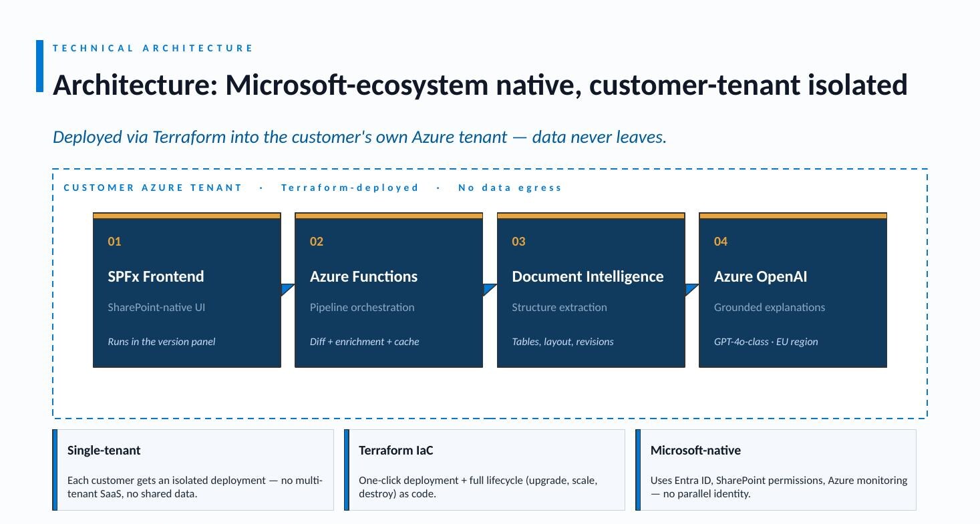Select the '02' step number

pos(317,242)
